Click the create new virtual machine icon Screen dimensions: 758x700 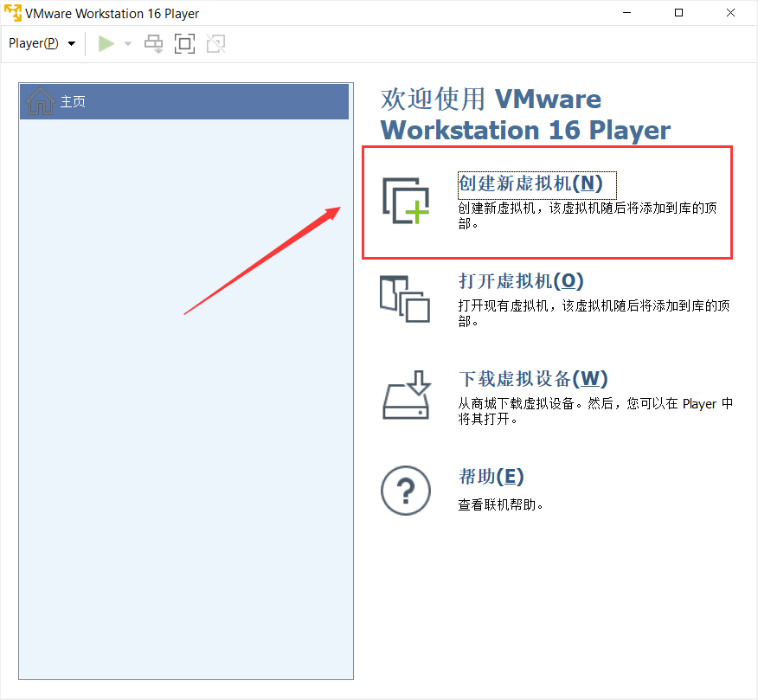pos(406,201)
